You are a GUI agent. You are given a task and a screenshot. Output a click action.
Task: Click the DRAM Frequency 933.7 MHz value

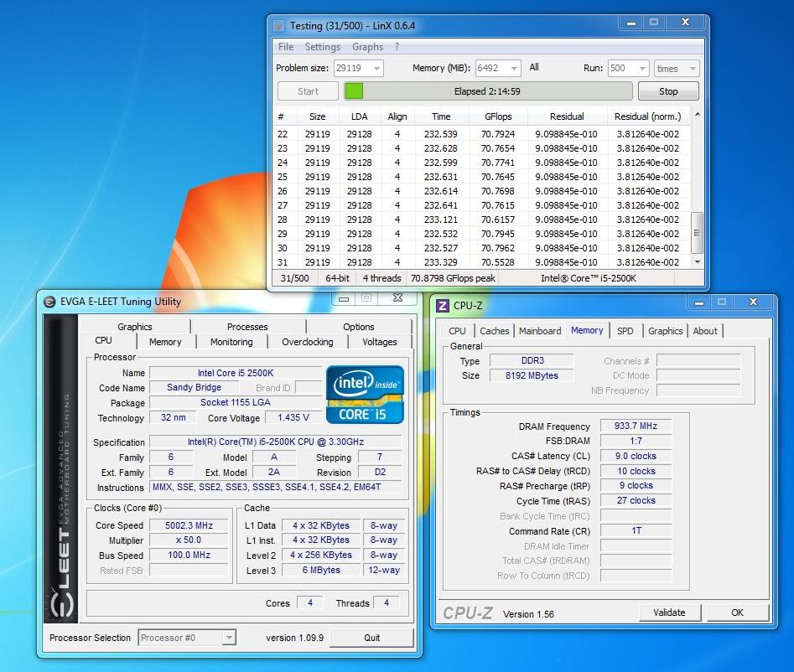(636, 426)
